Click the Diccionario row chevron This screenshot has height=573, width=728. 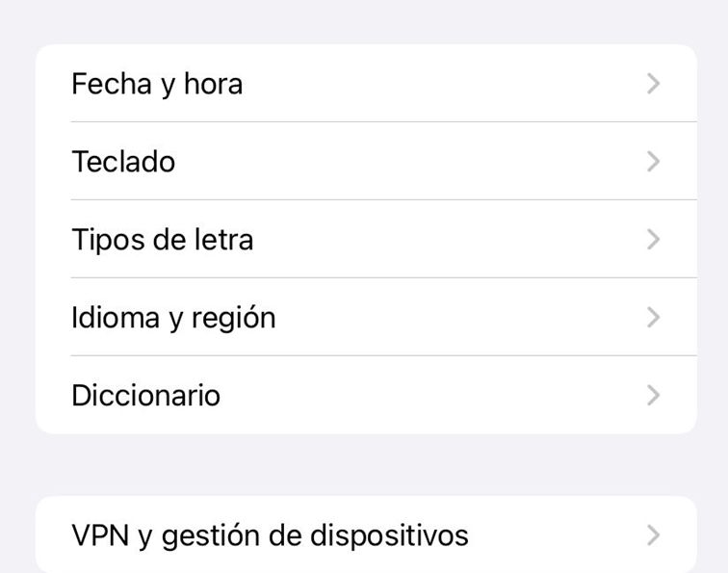(654, 396)
